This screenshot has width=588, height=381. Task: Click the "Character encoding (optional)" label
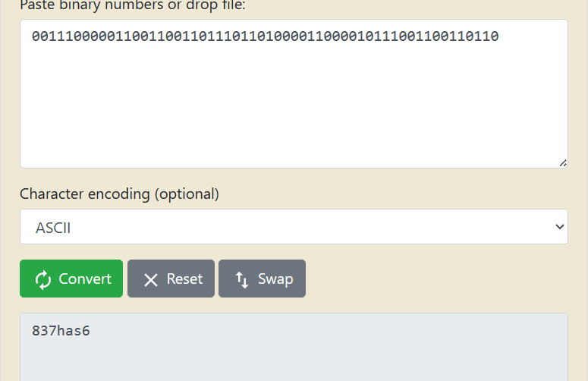point(119,194)
